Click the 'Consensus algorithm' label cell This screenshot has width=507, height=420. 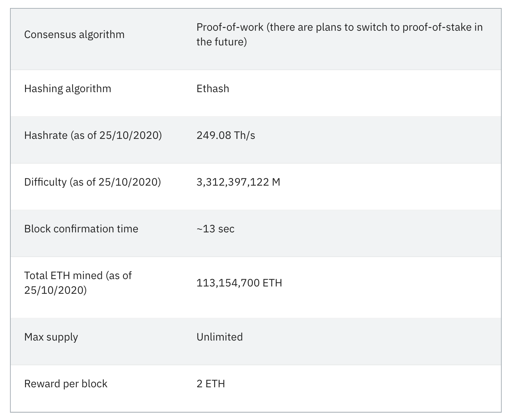pos(74,34)
